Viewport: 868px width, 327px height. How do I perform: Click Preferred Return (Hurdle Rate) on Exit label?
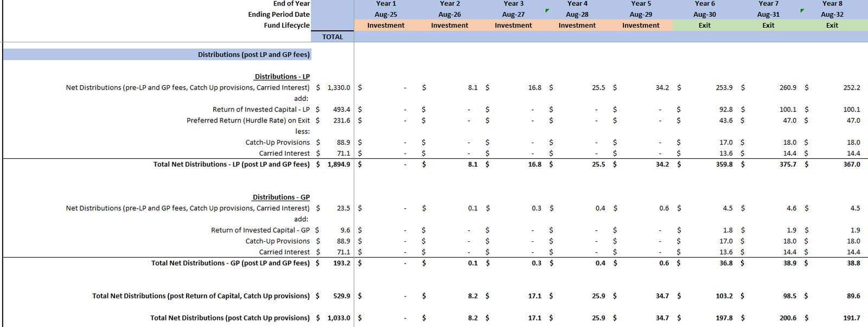(x=248, y=120)
